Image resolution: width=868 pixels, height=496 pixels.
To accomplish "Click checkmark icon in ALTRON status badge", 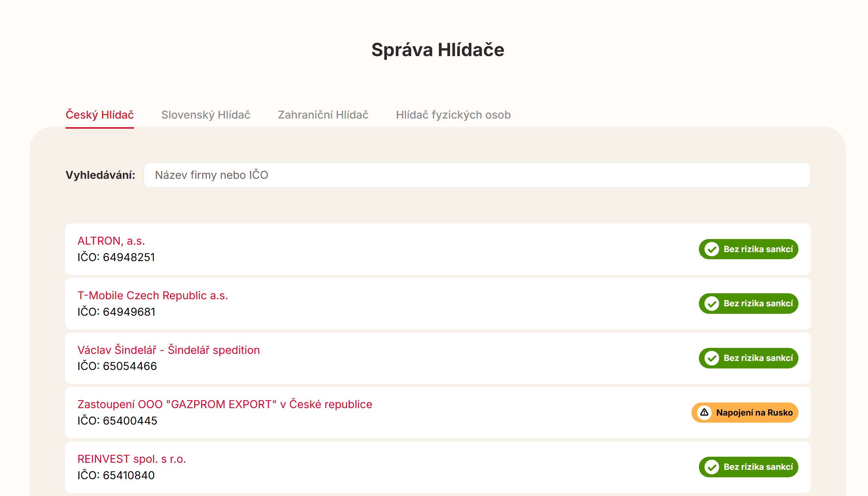I will coord(712,249).
